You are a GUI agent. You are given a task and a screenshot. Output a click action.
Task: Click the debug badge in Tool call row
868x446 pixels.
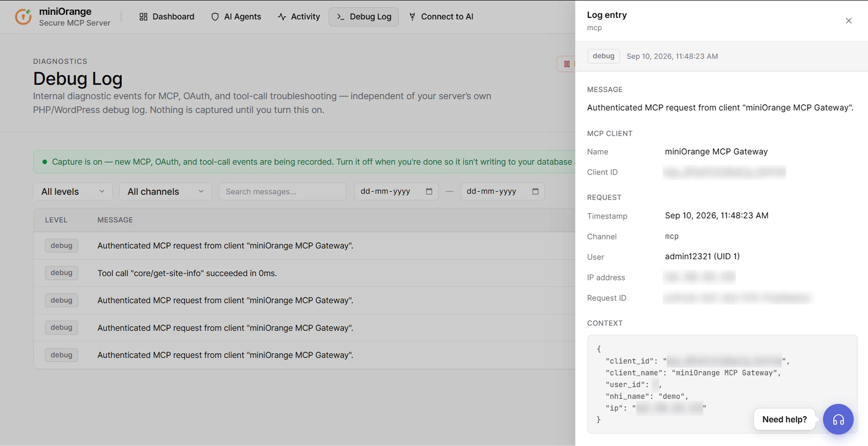pyautogui.click(x=61, y=273)
